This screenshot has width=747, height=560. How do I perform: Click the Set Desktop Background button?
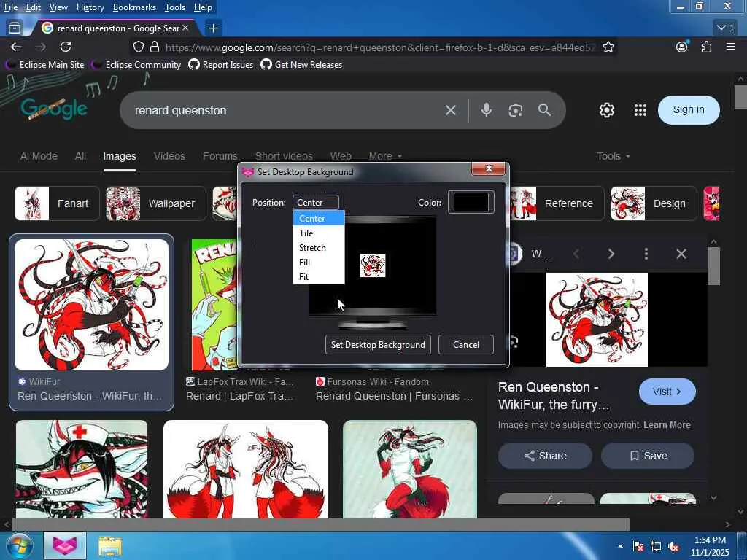[x=378, y=345]
